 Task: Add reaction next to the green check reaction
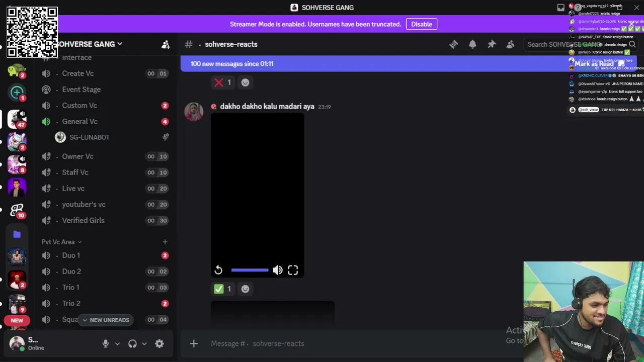pos(245,289)
